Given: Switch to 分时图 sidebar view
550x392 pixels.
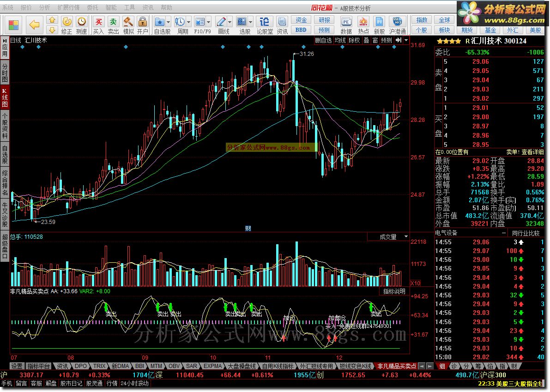Looking at the screenshot, I should click(x=5, y=72).
